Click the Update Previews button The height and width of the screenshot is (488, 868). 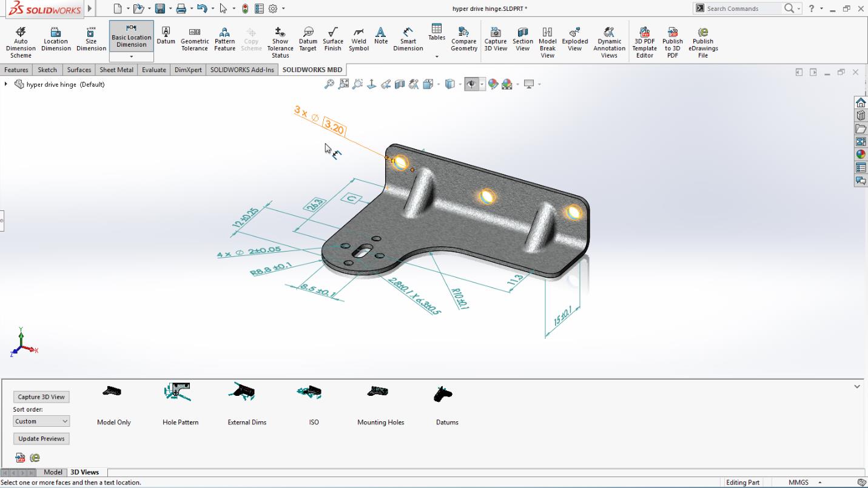(41, 438)
